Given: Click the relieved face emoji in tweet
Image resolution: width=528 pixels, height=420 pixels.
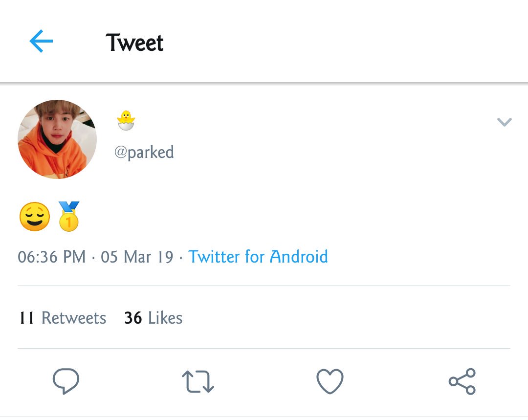Looking at the screenshot, I should (x=35, y=217).
